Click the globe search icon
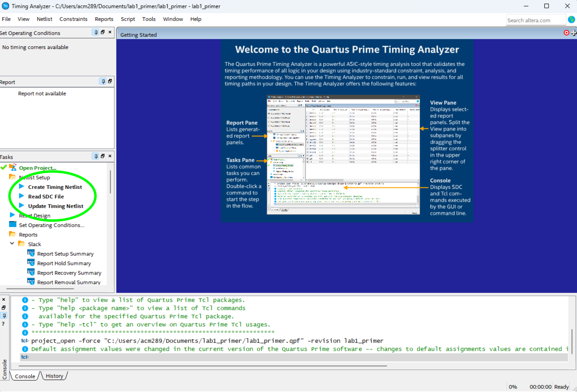Image resolution: width=577 pixels, height=392 pixels. (x=572, y=20)
